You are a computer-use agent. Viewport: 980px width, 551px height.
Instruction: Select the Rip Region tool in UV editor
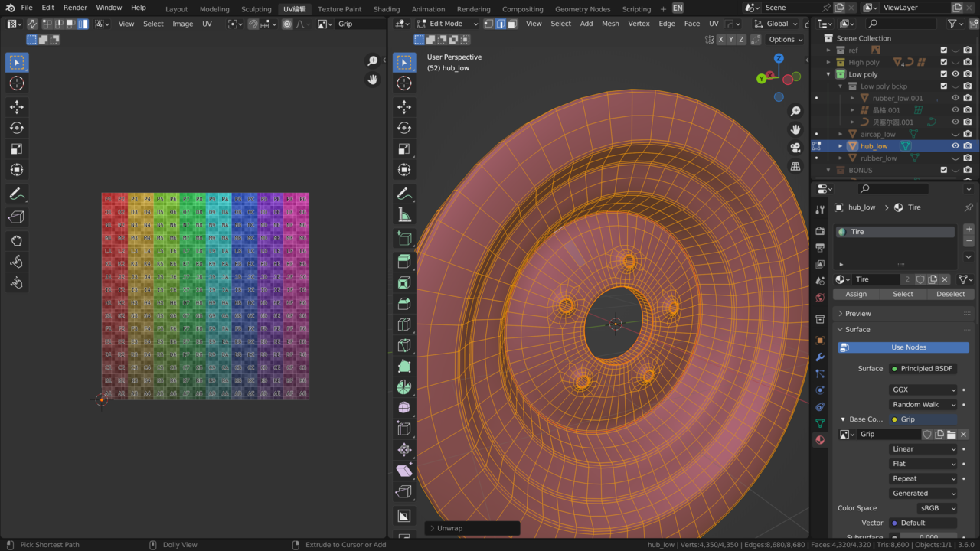17,217
